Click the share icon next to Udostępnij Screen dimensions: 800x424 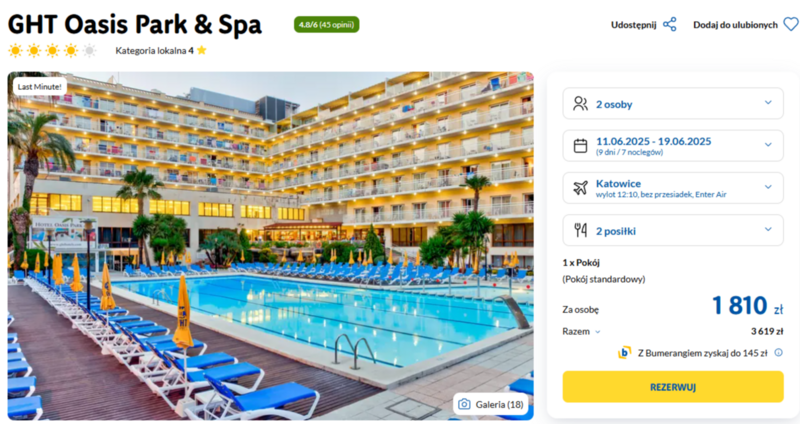pyautogui.click(x=669, y=24)
